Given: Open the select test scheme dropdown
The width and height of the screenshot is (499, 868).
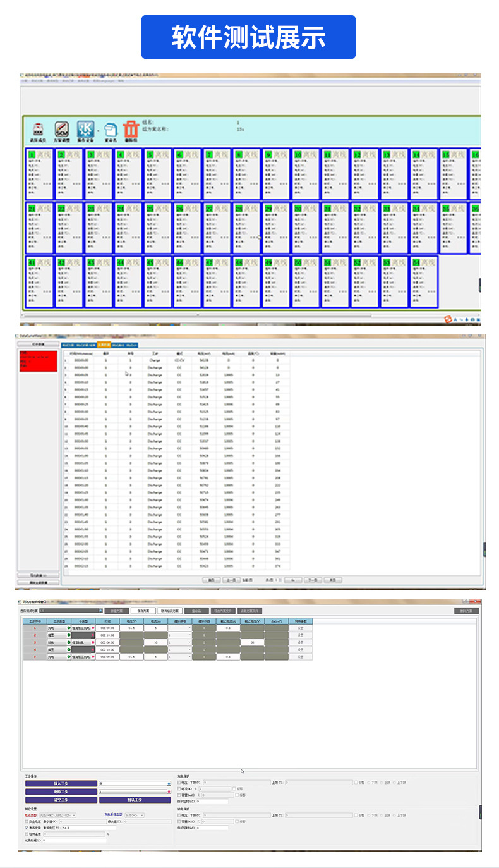Looking at the screenshot, I should coord(71,611).
